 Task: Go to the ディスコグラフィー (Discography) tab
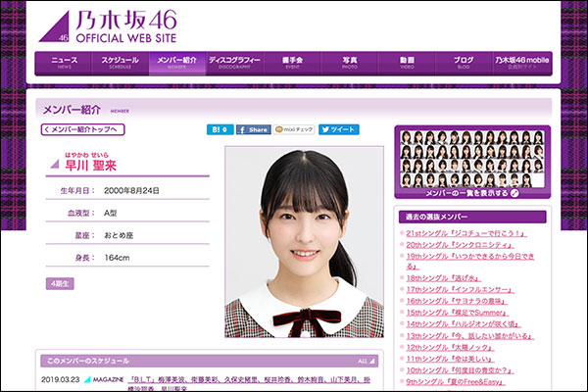tap(234, 63)
